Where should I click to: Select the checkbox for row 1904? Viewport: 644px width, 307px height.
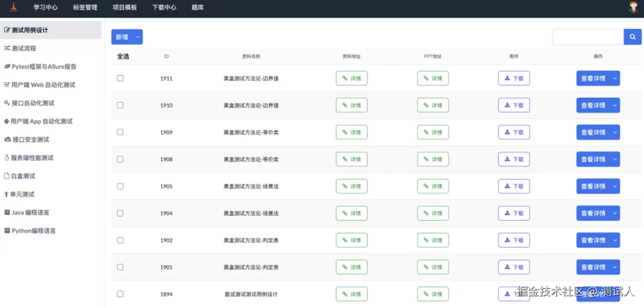(120, 213)
